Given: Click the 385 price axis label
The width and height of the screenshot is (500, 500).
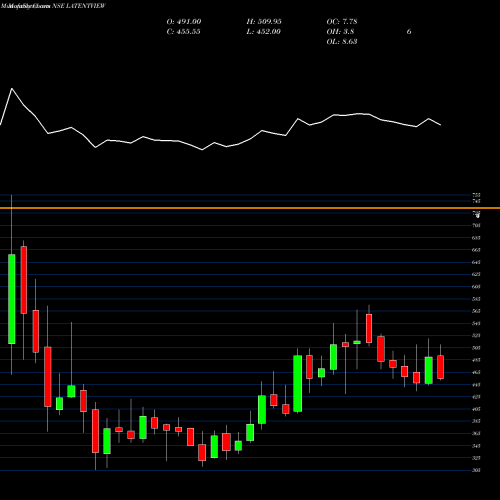Looking at the screenshot, I should (x=476, y=421).
